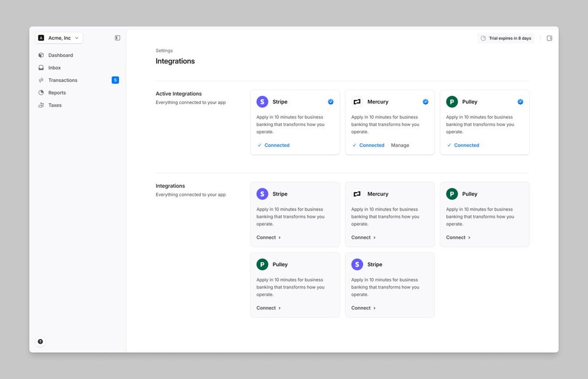Click the Mercury logo in Active Integrations
This screenshot has width=588, height=379.
coord(357,102)
